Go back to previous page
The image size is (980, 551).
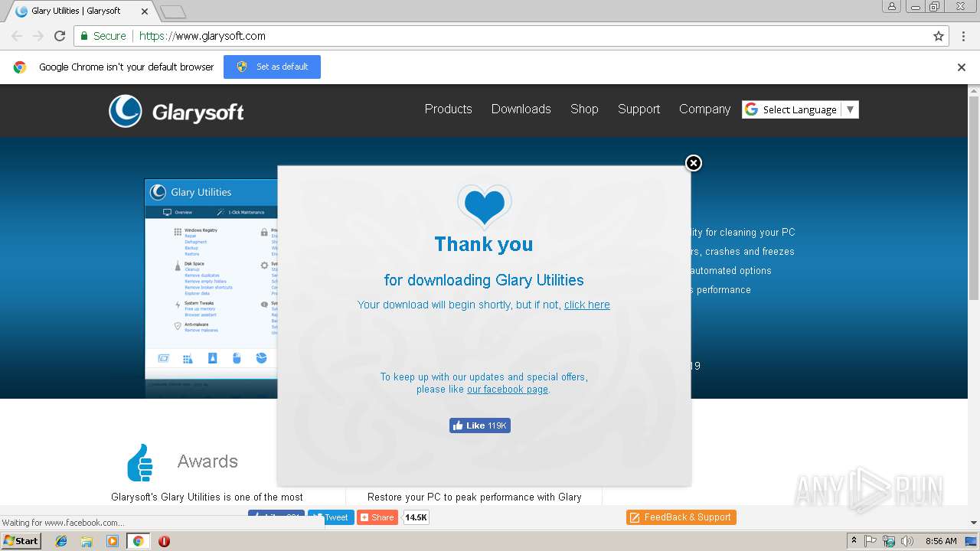click(x=17, y=36)
